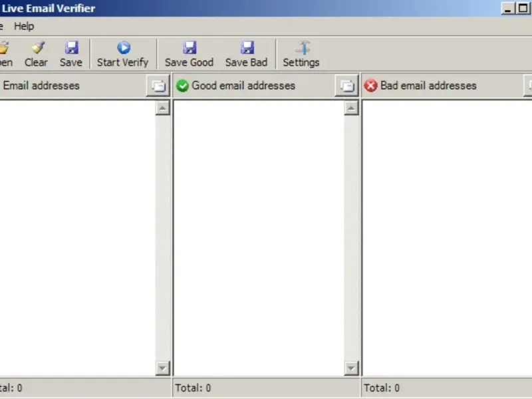Click the Email addresses header label
The width and height of the screenshot is (532, 399).
41,86
